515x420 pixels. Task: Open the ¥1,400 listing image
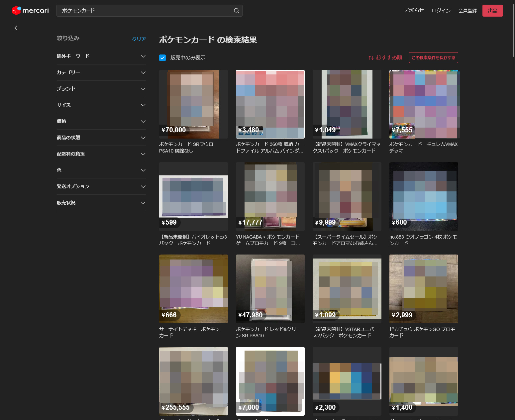click(424, 381)
